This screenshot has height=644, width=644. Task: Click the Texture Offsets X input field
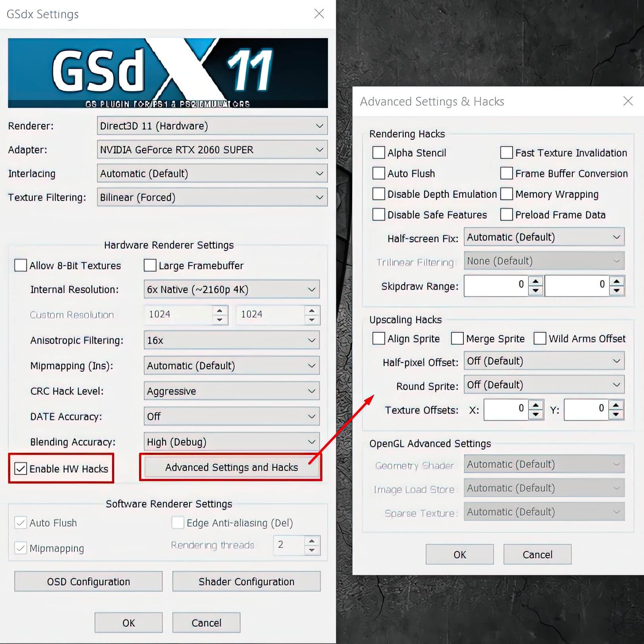click(x=506, y=410)
